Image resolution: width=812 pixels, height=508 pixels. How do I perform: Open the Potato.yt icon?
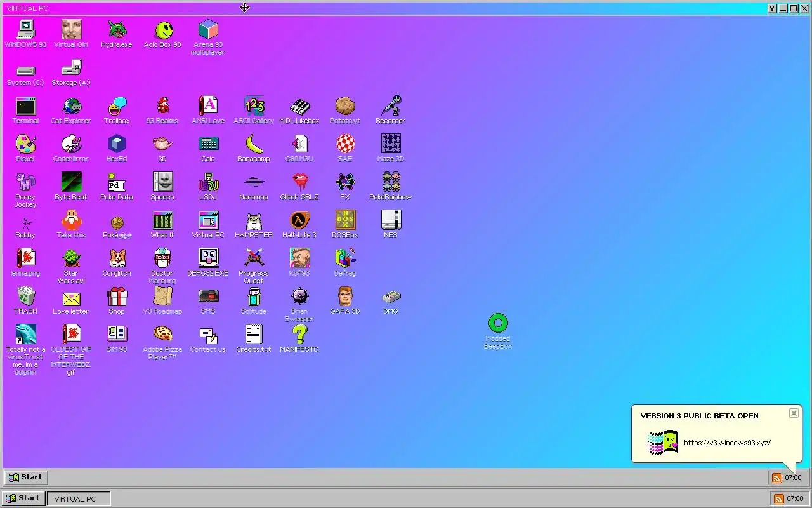click(345, 110)
